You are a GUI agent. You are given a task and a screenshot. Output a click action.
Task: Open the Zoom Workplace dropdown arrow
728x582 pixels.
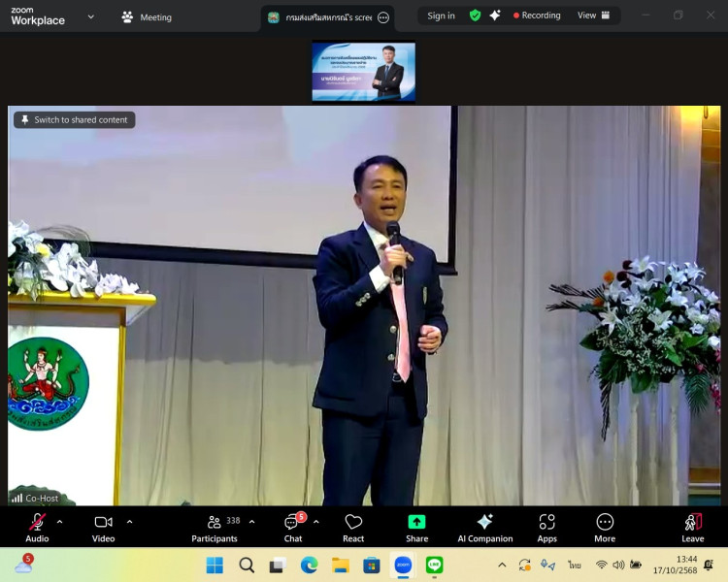pyautogui.click(x=91, y=16)
